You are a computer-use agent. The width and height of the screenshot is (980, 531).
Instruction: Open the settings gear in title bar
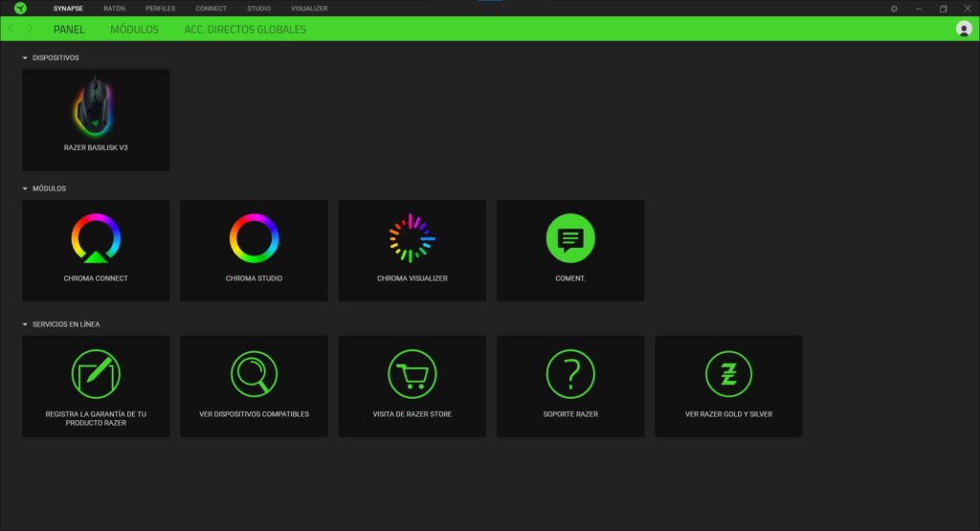pyautogui.click(x=894, y=9)
